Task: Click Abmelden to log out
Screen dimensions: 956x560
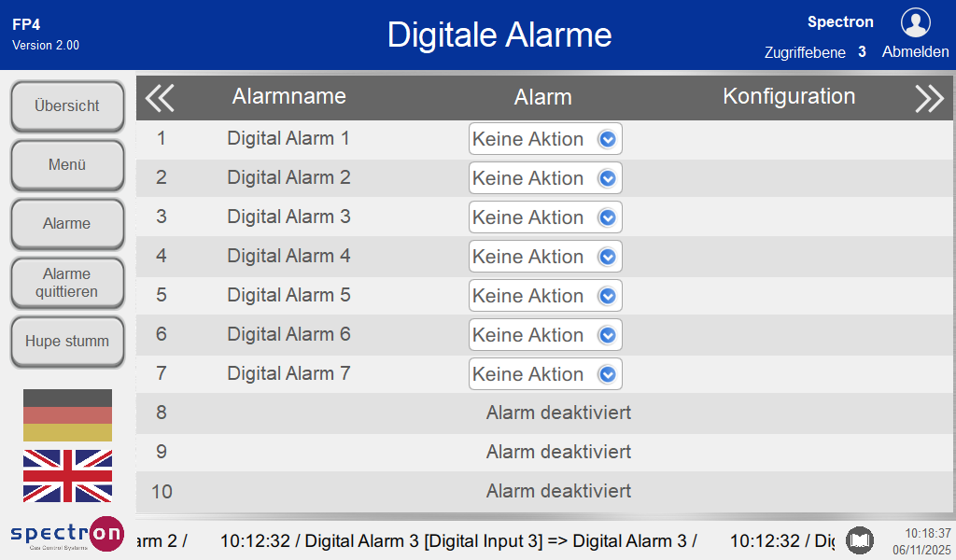Action: click(915, 52)
